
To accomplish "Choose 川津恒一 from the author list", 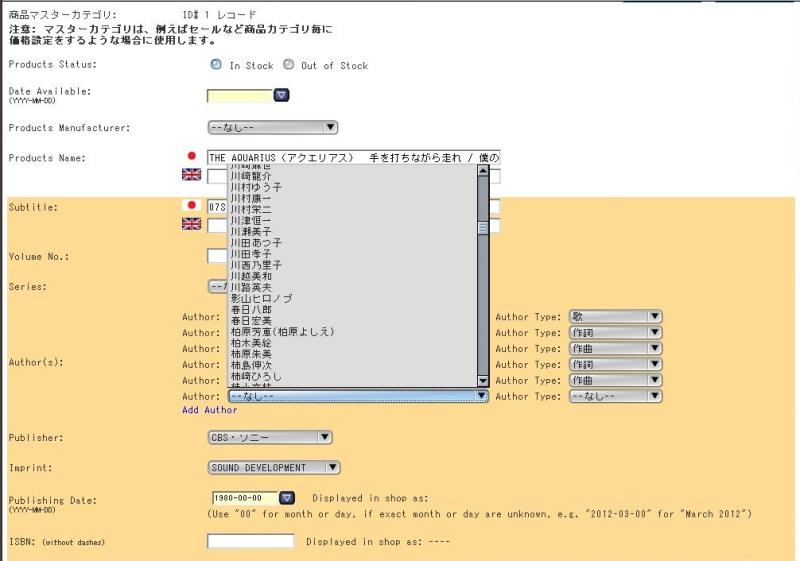I will [x=353, y=221].
